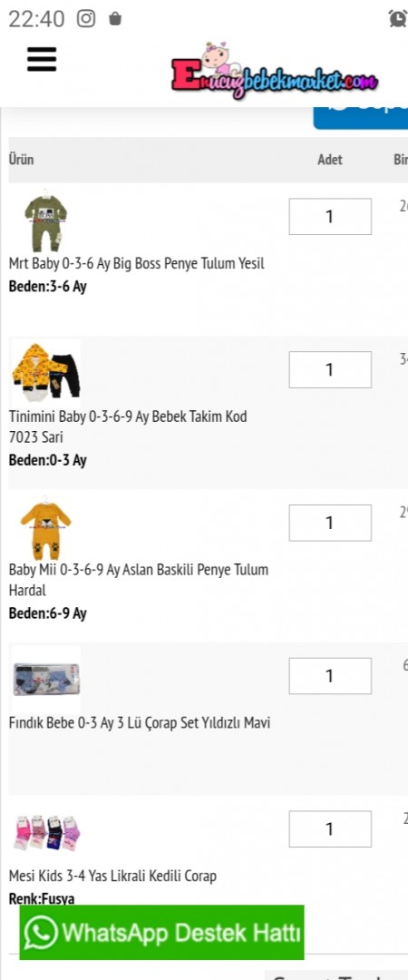Tap the Enucuzbebekmarket.com logo
Screen dimensions: 408x980
coord(275,71)
